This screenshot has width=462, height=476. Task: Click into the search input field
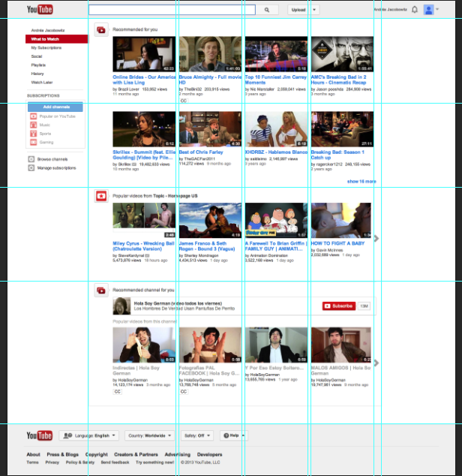coord(172,10)
